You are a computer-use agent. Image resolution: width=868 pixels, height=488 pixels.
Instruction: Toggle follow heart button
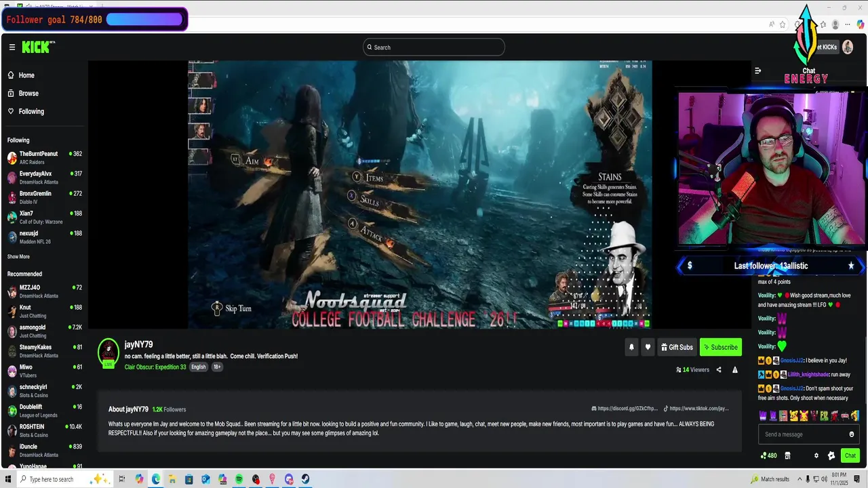(x=648, y=347)
